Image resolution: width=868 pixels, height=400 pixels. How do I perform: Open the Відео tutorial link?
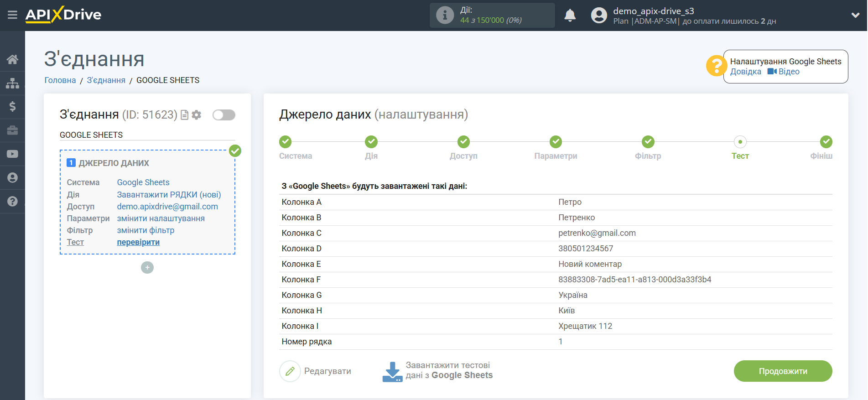(784, 72)
